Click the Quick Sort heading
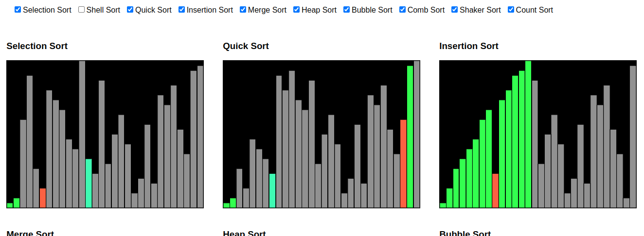This screenshot has width=644, height=236. 246,46
